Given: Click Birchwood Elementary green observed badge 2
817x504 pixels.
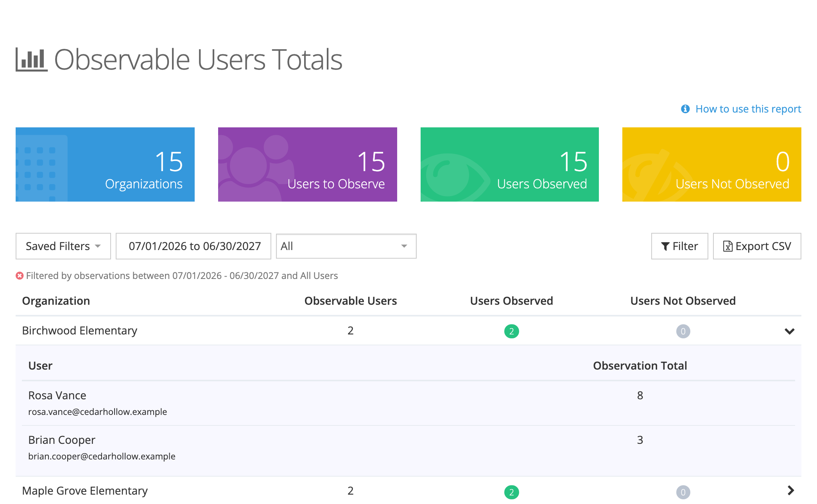Looking at the screenshot, I should (511, 331).
